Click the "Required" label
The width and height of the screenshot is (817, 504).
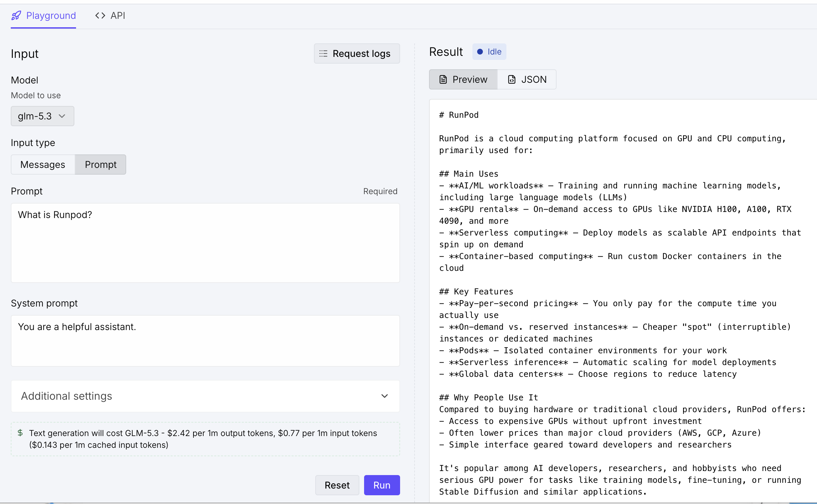click(380, 191)
